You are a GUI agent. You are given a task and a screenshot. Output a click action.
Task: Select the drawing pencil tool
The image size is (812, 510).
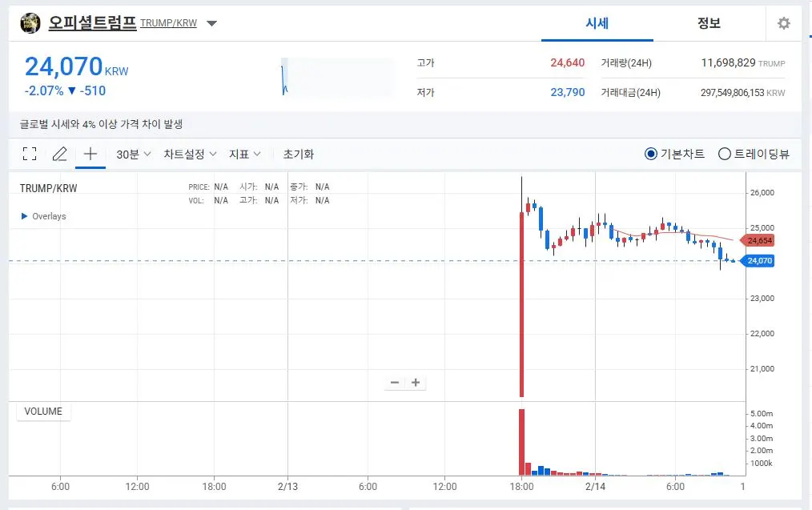59,153
